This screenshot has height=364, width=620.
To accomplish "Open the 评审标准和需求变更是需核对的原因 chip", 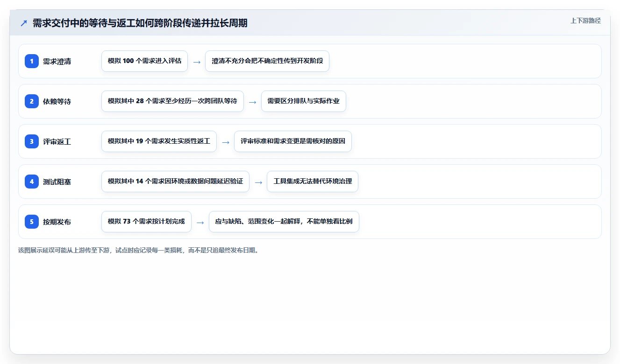I will pos(293,141).
